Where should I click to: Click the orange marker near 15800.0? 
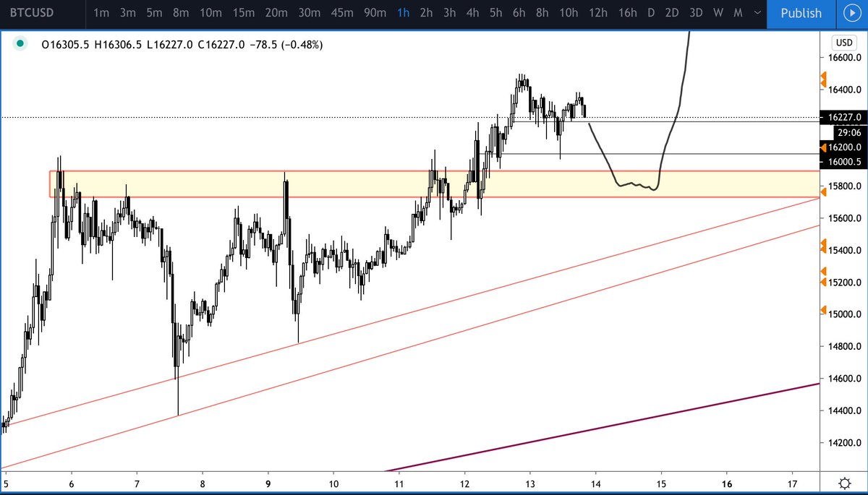[823, 191]
